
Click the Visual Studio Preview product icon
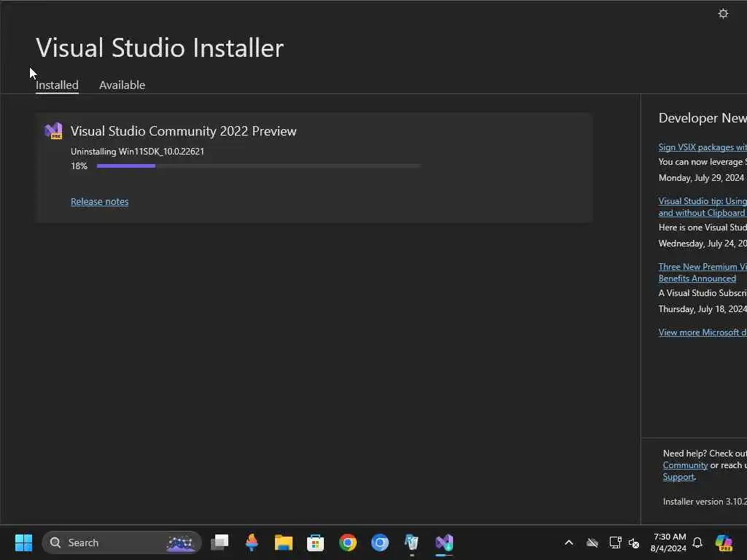[x=53, y=131]
